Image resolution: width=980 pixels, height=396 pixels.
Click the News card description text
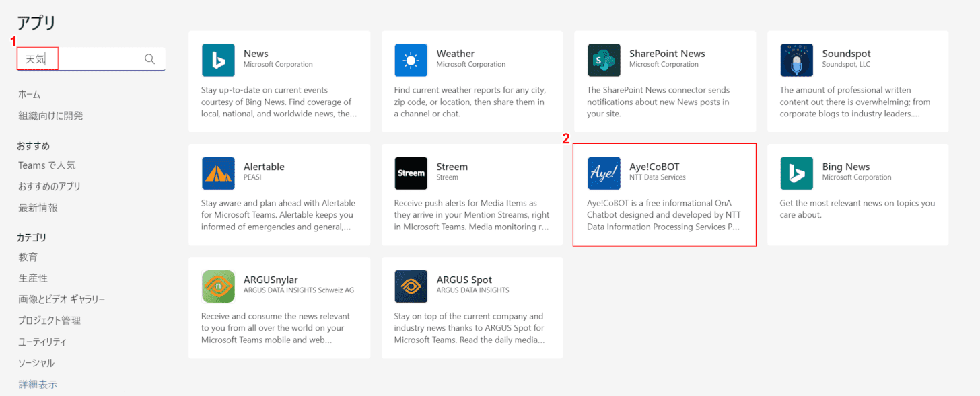pos(279,102)
